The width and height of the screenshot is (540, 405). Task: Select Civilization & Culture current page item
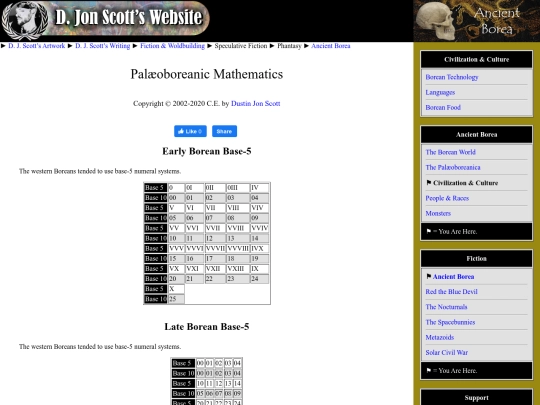tap(465, 183)
